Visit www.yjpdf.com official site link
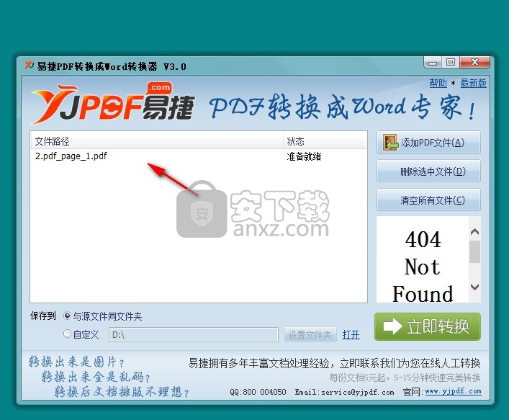This screenshot has height=420, width=509. 453,391
